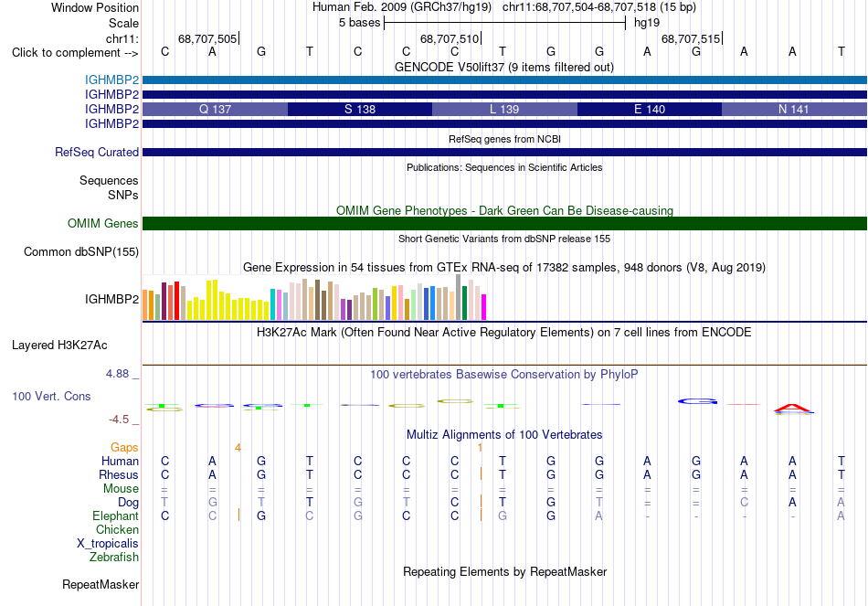Select the Human alignment row label
Screen dimensions: 868x606
(x=120, y=461)
